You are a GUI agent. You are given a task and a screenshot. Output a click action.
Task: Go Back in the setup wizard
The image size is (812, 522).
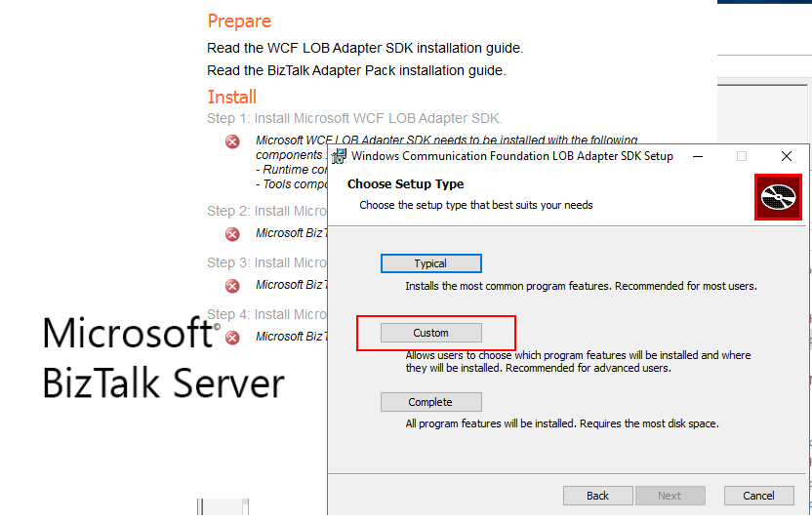coord(597,496)
